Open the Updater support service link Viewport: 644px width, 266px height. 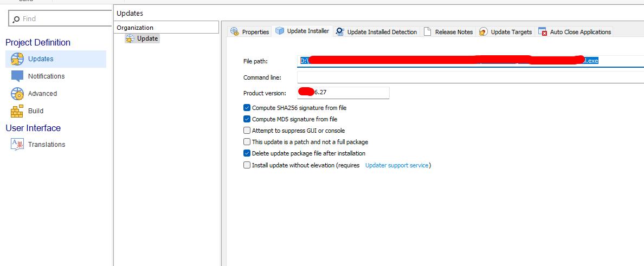397,165
